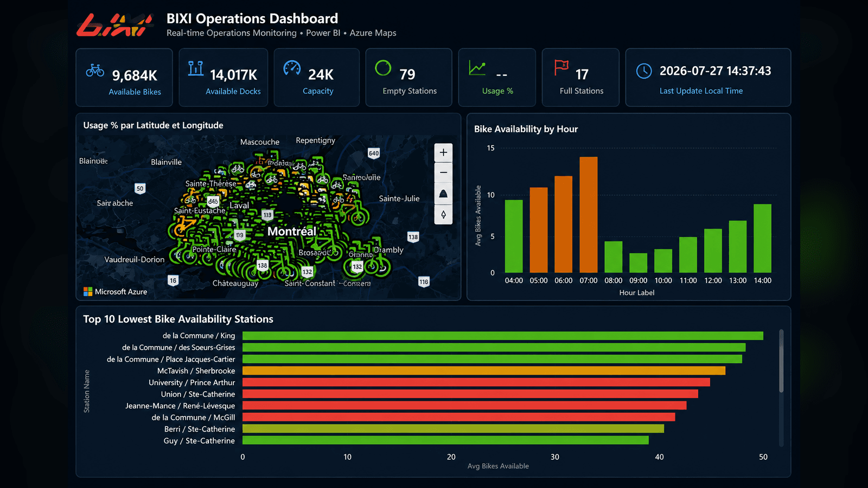
Task: Click the de la Commune / Place Jacques-Cartier label
Action: click(x=171, y=359)
